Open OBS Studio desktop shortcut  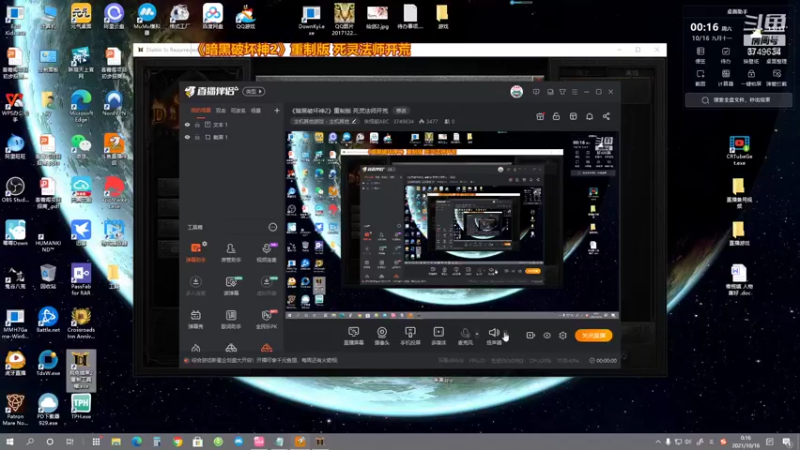pyautogui.click(x=15, y=190)
